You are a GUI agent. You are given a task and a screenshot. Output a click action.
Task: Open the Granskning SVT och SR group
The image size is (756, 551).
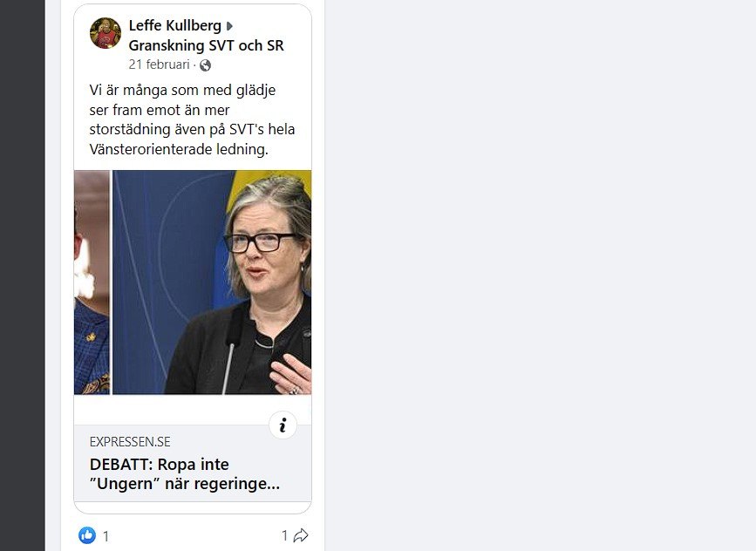[206, 45]
